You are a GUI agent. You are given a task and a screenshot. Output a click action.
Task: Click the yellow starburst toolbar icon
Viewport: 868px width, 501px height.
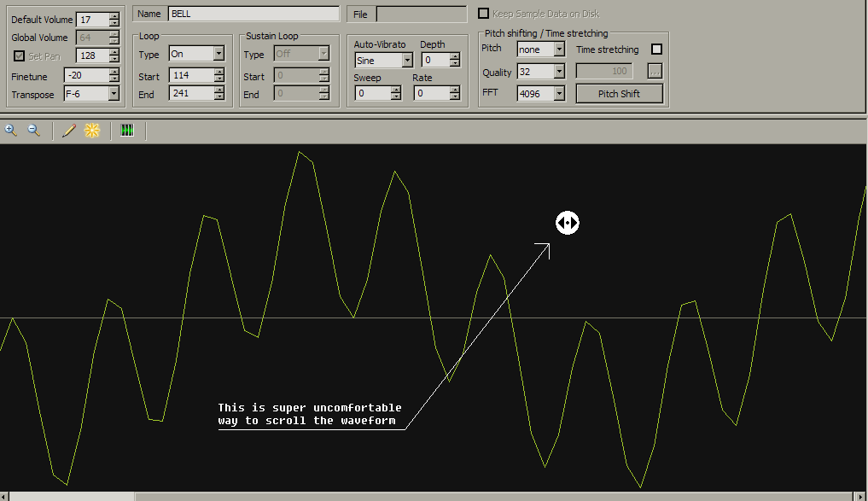pos(91,131)
